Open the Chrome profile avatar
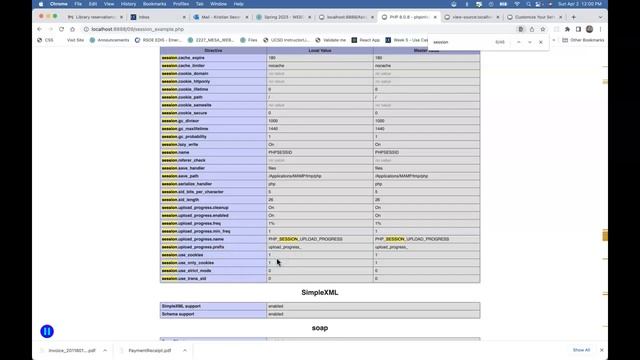Image resolution: width=640 pixels, height=360 pixels. click(x=589, y=29)
